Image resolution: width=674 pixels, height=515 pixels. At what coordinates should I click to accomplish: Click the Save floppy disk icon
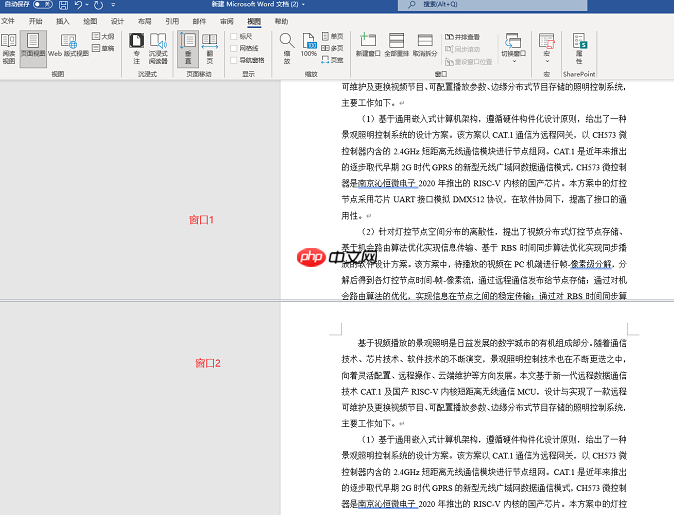pyautogui.click(x=63, y=5)
